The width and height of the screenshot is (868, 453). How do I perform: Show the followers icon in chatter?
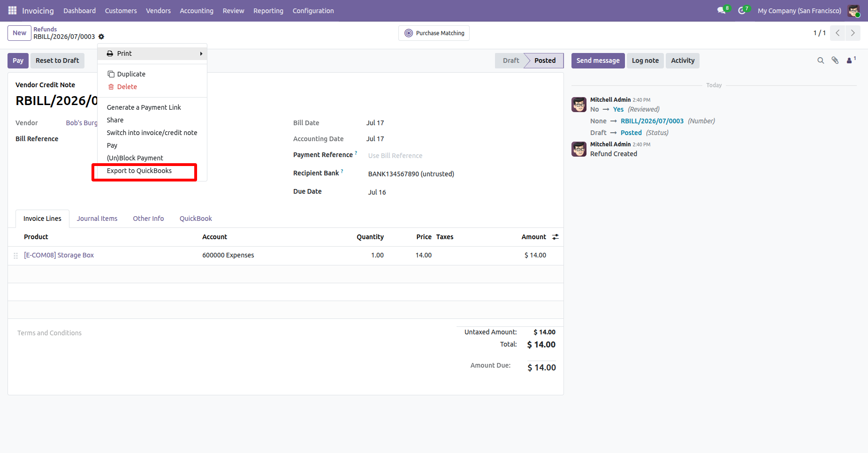(851, 60)
